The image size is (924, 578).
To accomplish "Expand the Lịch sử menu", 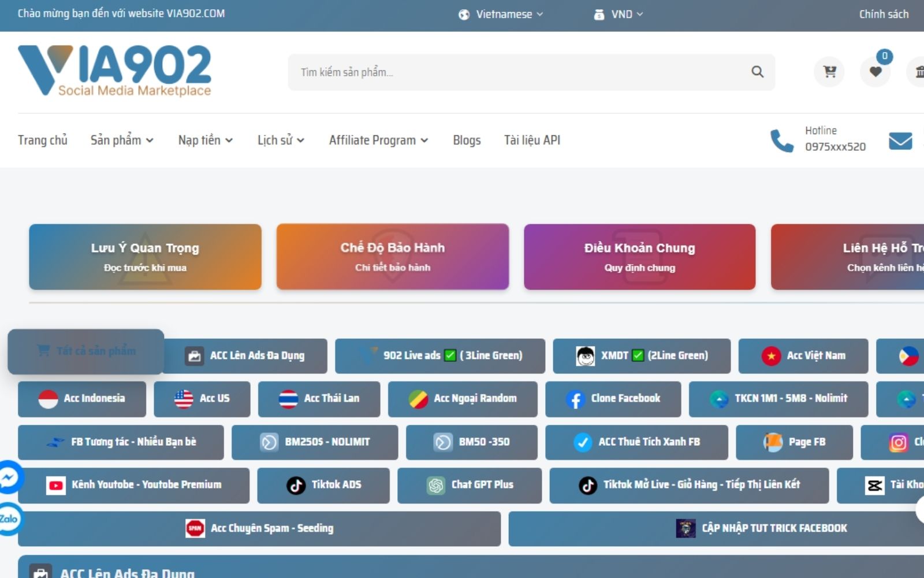I will click(281, 140).
